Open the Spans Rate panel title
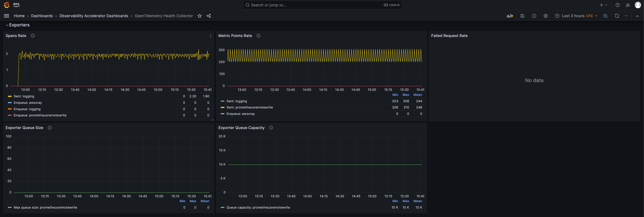Screen dimensions: 644x217 pyautogui.click(x=16, y=36)
